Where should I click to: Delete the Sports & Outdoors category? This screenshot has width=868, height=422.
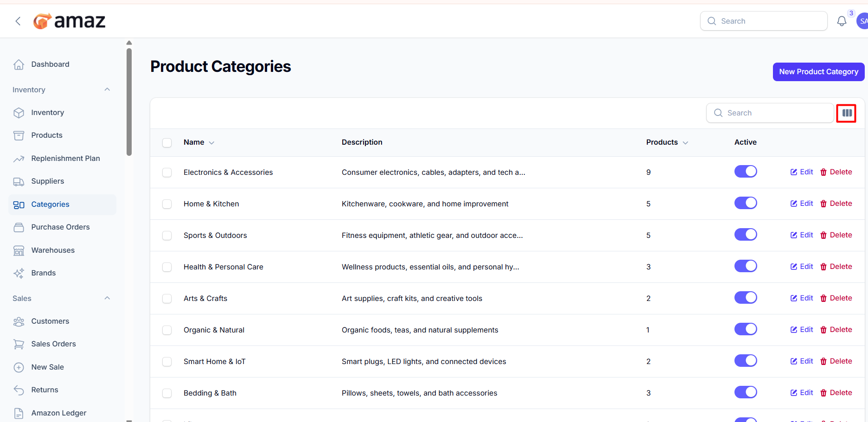[x=836, y=235]
